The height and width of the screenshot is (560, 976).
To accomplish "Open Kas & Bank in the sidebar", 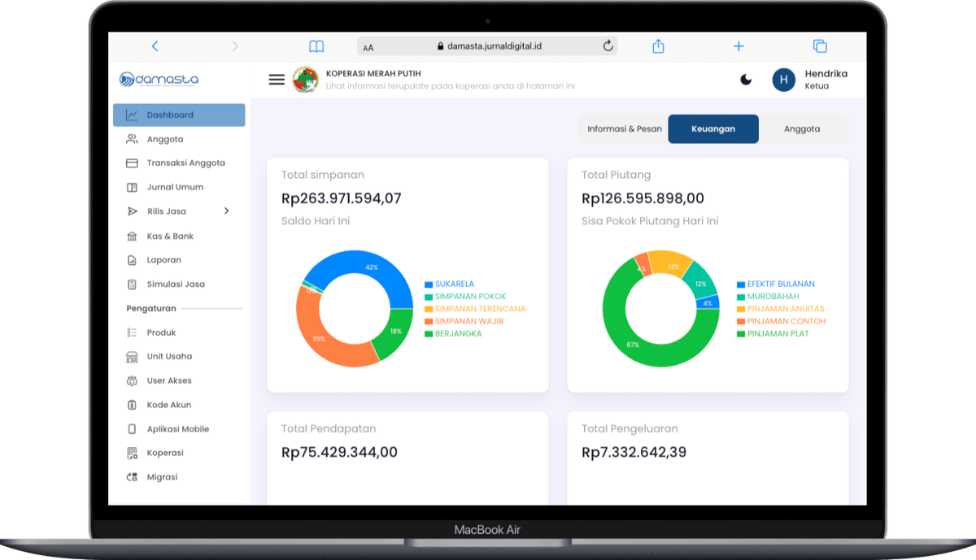I will (170, 236).
